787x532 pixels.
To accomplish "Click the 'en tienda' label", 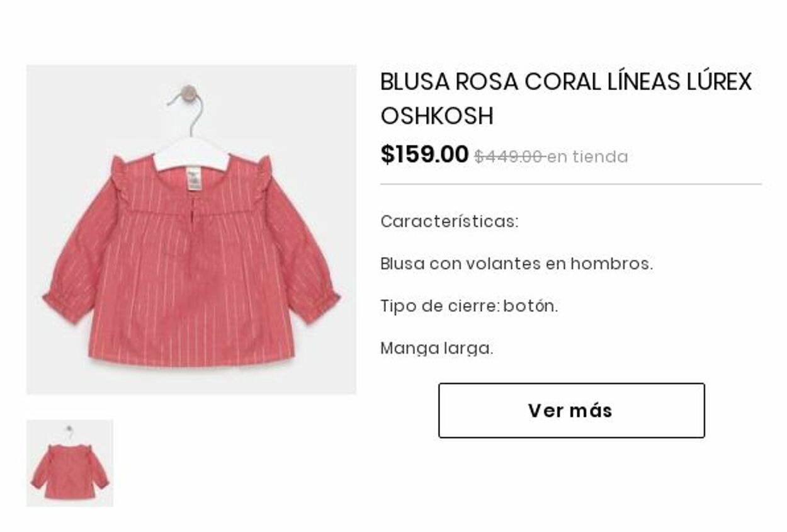I will pyautogui.click(x=587, y=157).
